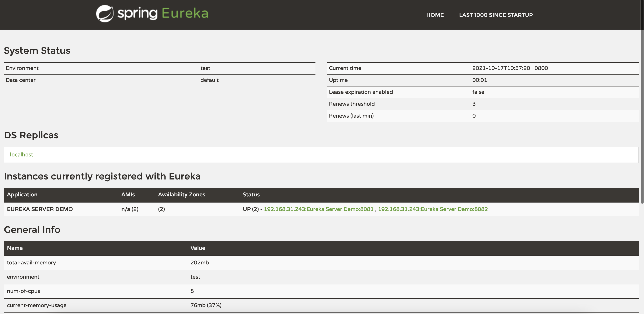Open the localhost replica link
The height and width of the screenshot is (314, 644).
[22, 155]
